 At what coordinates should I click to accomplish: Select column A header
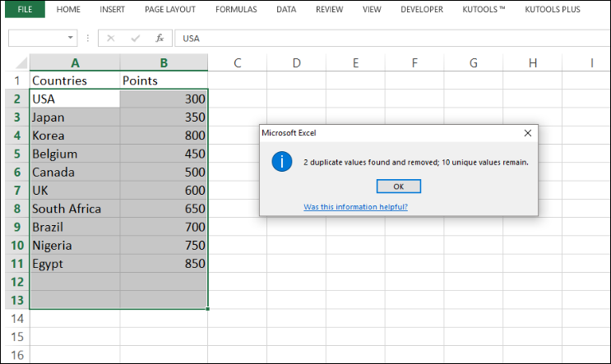(75, 63)
